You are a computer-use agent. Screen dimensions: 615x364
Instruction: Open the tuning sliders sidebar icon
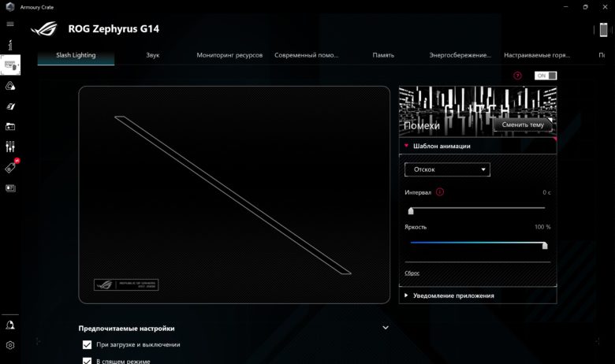tap(10, 147)
